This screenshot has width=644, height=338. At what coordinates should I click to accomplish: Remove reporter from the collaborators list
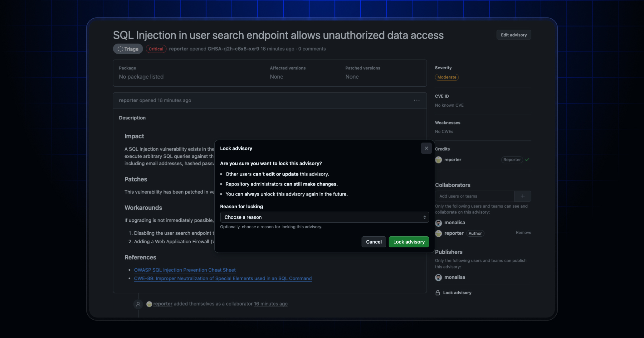tap(523, 233)
